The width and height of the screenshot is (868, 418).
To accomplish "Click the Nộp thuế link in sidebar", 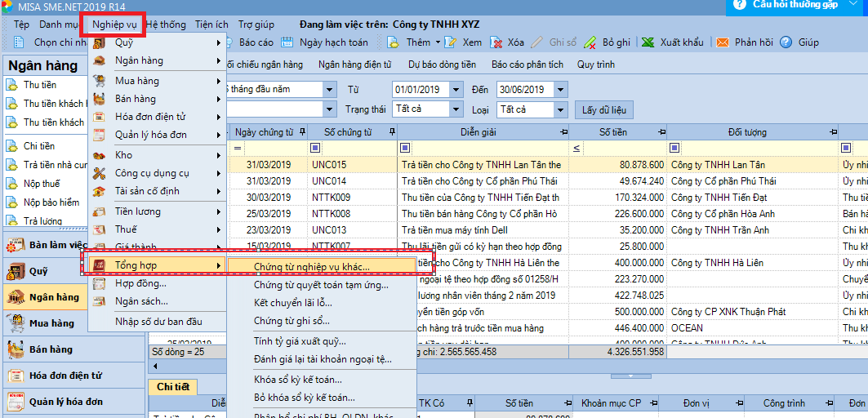I will [42, 183].
